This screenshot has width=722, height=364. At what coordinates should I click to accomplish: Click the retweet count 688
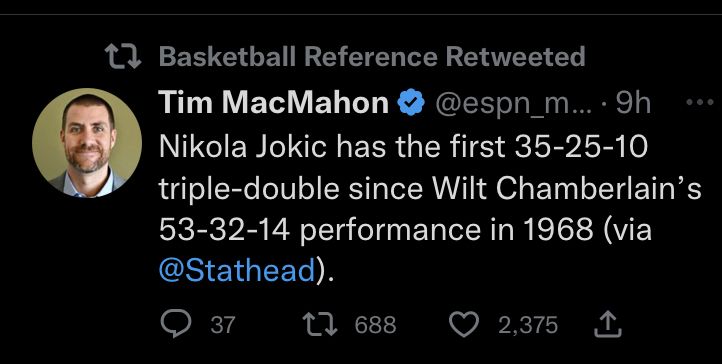[x=375, y=325]
